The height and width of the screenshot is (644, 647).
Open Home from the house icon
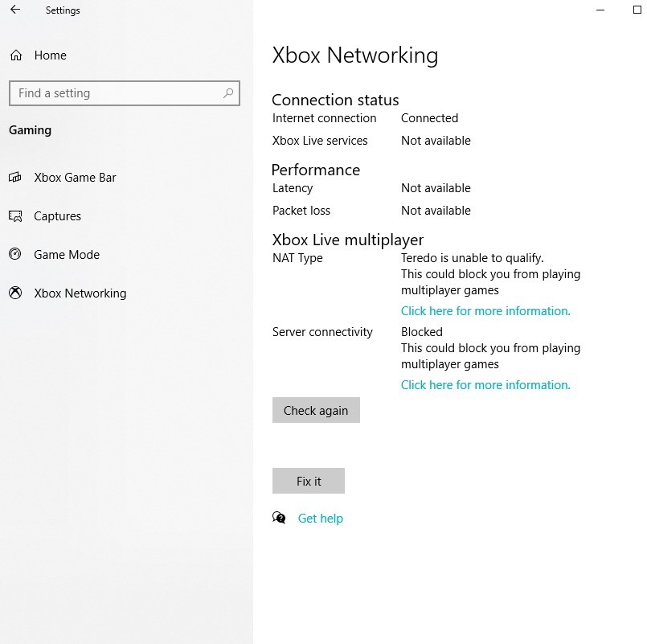pos(16,55)
